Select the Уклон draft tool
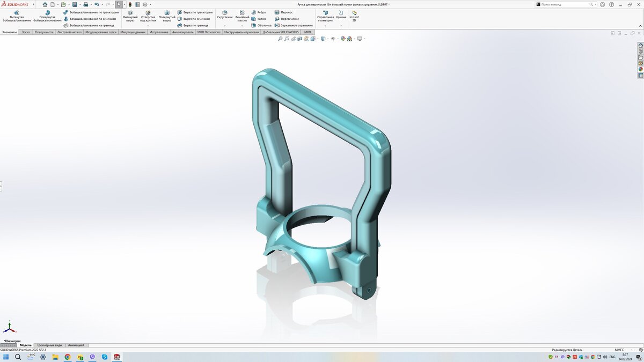The image size is (644, 362). click(259, 19)
